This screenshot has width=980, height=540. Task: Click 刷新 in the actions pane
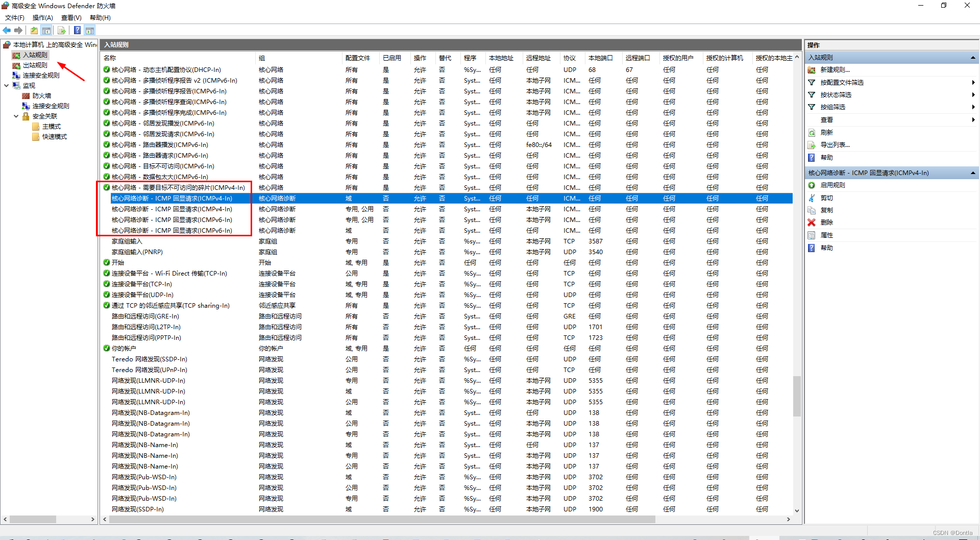point(827,133)
